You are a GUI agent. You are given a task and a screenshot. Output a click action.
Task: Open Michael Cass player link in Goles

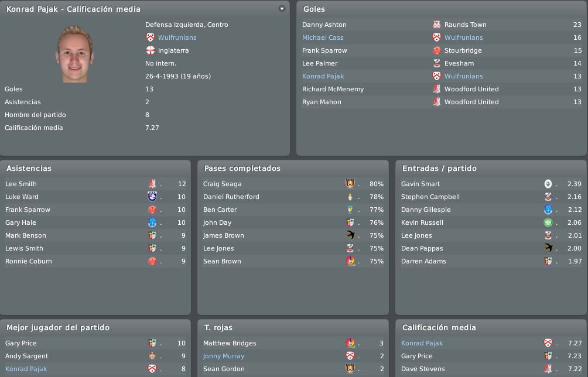323,37
